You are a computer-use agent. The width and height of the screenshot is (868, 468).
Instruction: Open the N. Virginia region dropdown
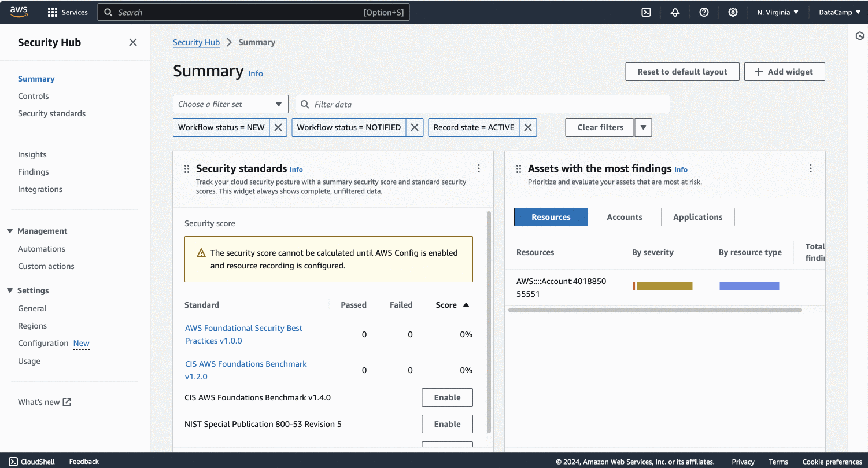point(778,12)
